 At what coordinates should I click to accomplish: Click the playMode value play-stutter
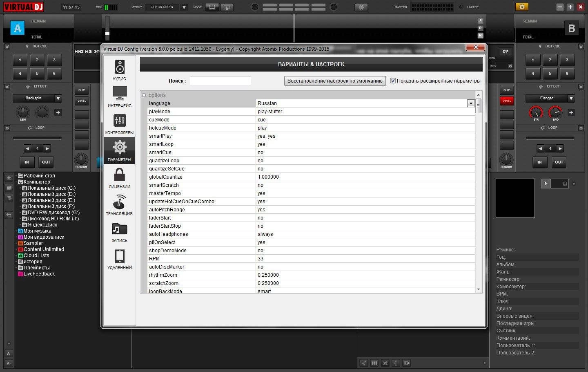pyautogui.click(x=270, y=112)
